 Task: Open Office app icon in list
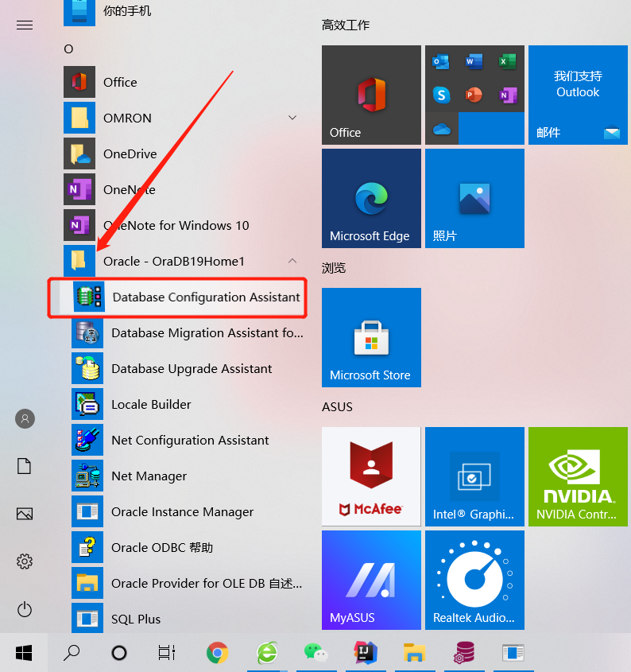pyautogui.click(x=79, y=82)
